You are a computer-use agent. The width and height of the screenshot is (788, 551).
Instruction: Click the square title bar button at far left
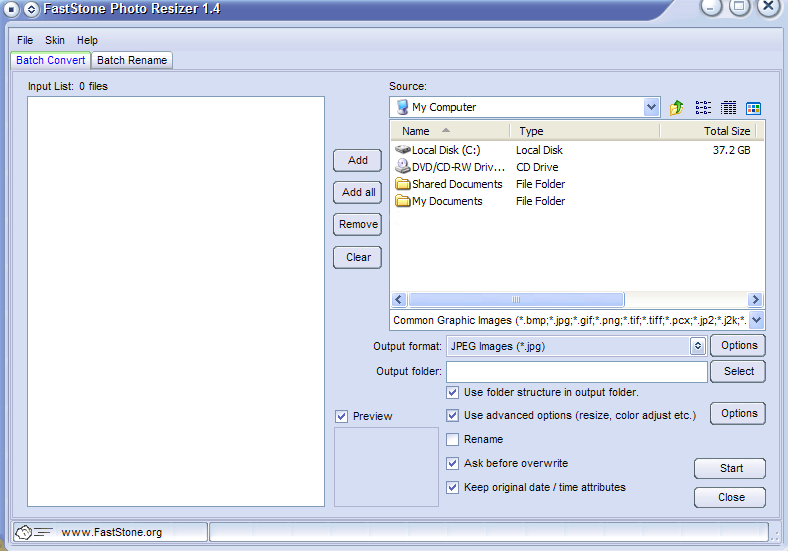(11, 9)
